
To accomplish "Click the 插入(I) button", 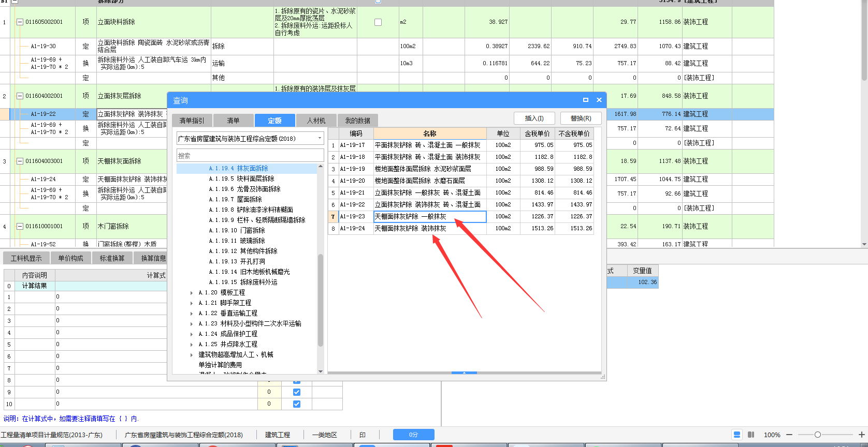I will pyautogui.click(x=534, y=118).
